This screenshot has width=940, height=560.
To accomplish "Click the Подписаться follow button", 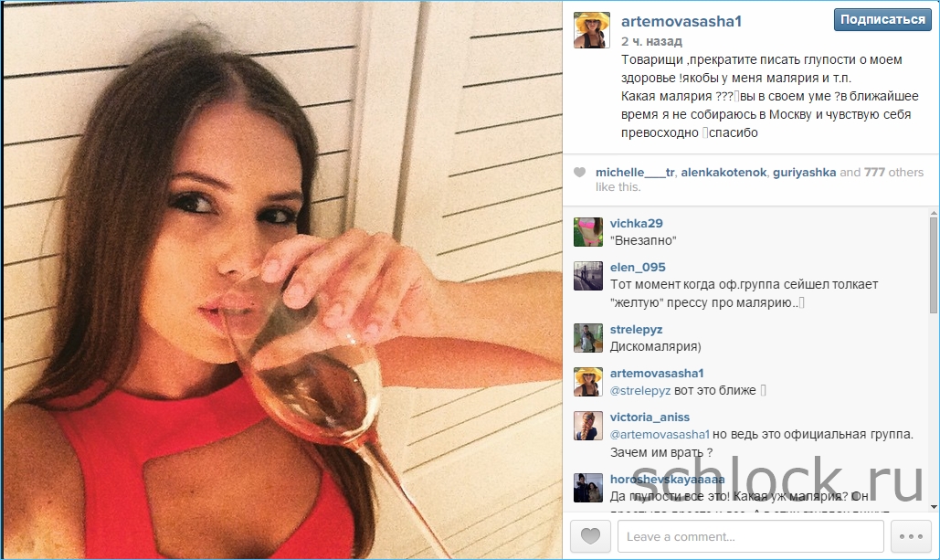I will [x=882, y=20].
